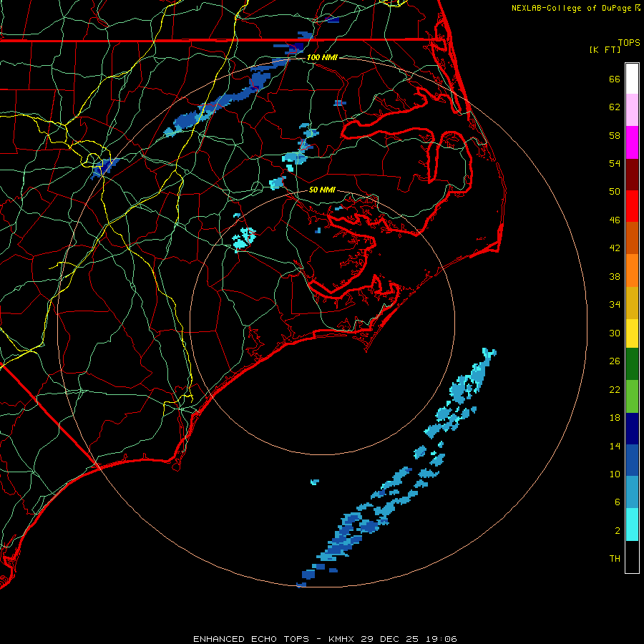Screen dimensions: 644x644
Task: Select the gold 34 kft legend swatch
Action: (x=632, y=303)
